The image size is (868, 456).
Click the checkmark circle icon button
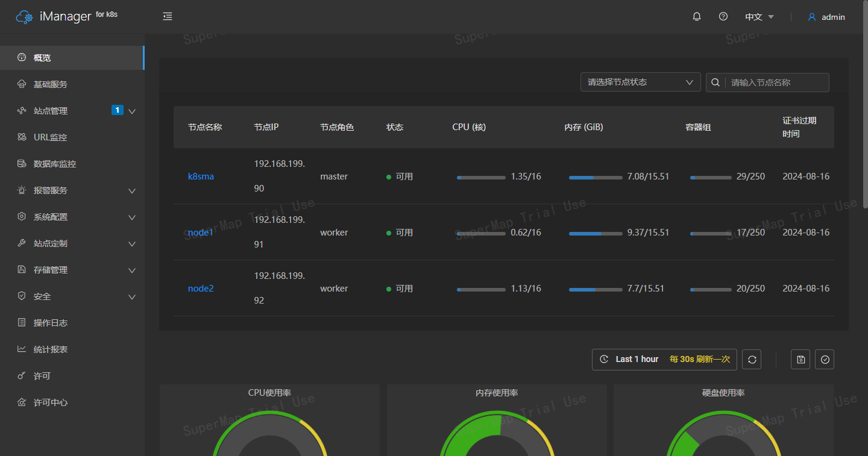tap(825, 360)
